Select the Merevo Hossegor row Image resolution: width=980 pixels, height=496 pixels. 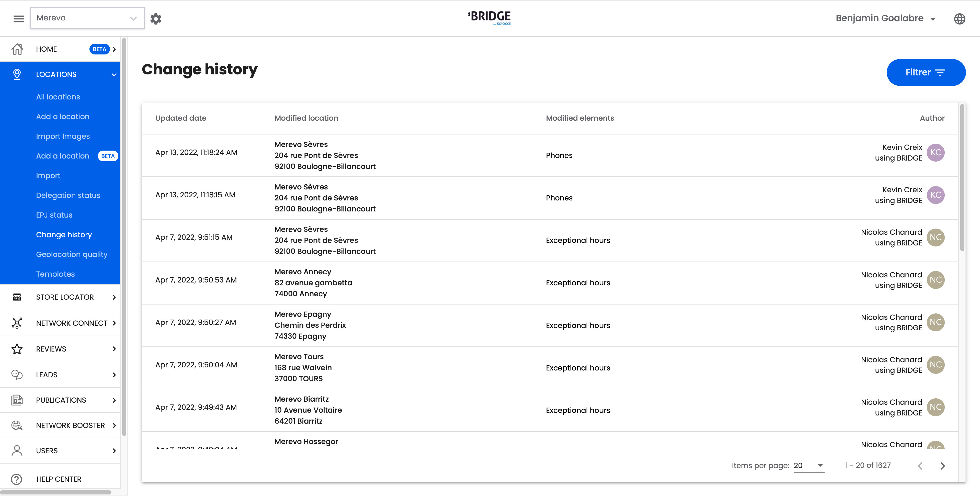point(550,441)
